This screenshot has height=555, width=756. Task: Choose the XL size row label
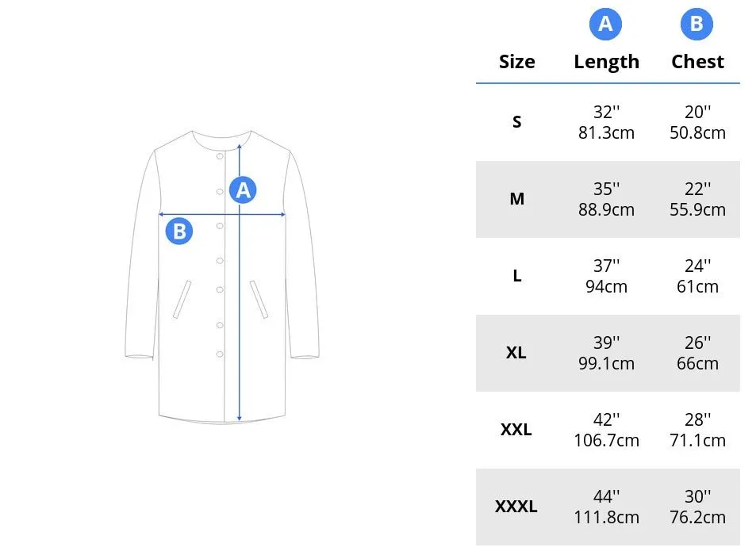coord(516,353)
